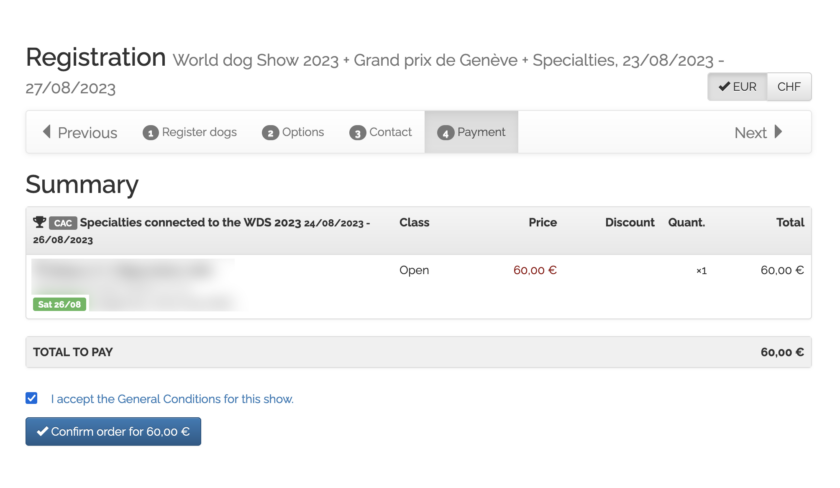Go to the Options step
840x488 pixels.
293,132
